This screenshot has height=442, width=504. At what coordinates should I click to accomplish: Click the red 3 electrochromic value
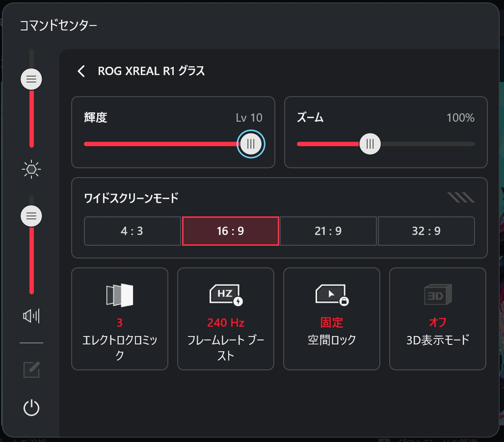pyautogui.click(x=120, y=323)
